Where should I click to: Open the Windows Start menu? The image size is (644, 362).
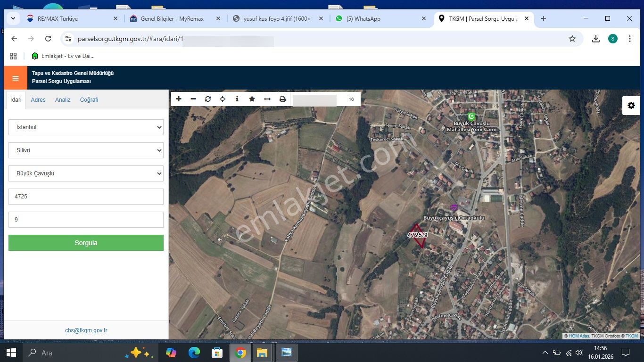click(11, 353)
